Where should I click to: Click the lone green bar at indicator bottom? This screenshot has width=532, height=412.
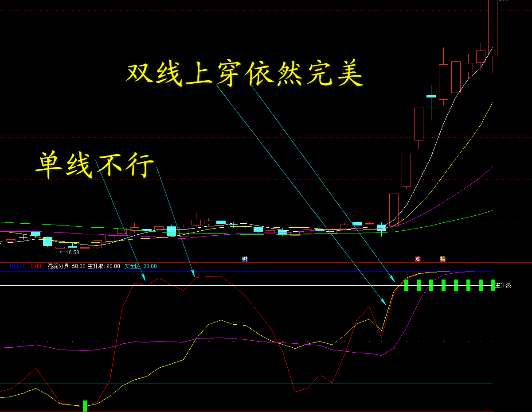click(85, 405)
